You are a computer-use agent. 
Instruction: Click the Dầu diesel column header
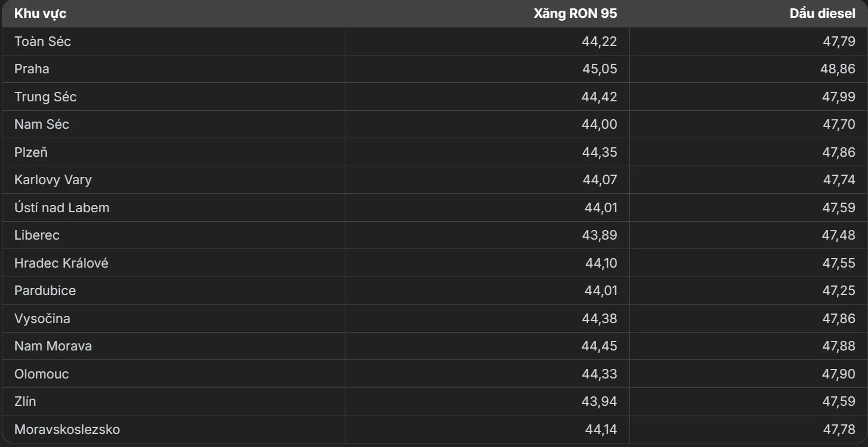[822, 14]
